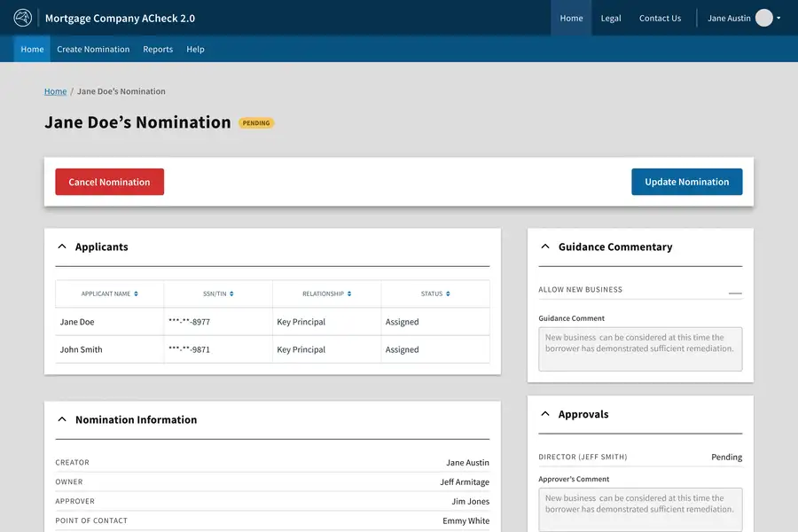The height and width of the screenshot is (532, 798).
Task: Collapse the Nomination Information section chevron
Action: point(62,419)
